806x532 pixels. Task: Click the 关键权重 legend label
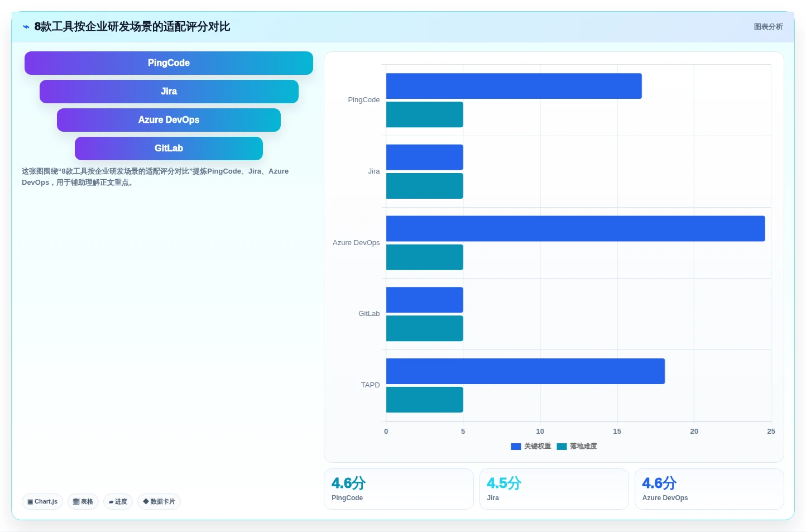[x=538, y=446]
